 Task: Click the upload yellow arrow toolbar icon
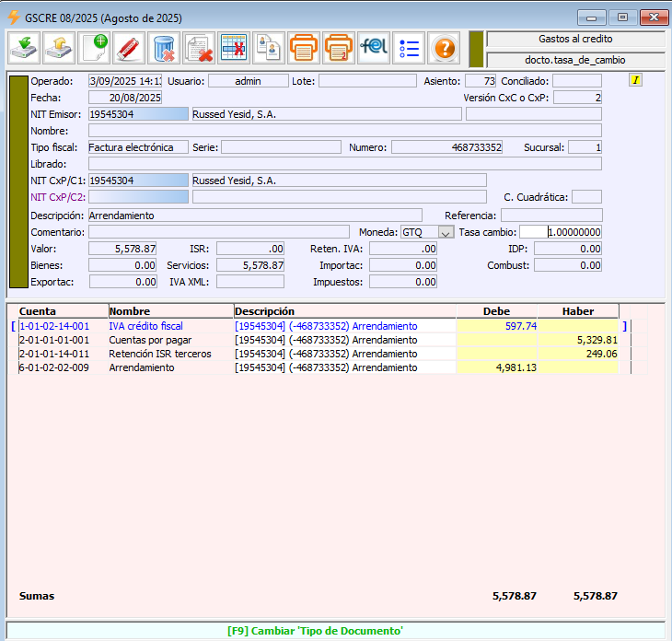click(57, 47)
